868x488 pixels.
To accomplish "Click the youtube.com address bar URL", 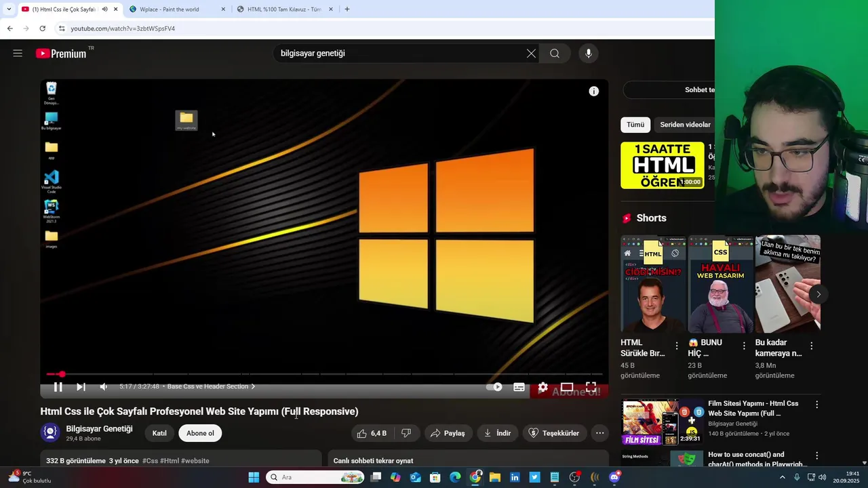I will click(123, 28).
